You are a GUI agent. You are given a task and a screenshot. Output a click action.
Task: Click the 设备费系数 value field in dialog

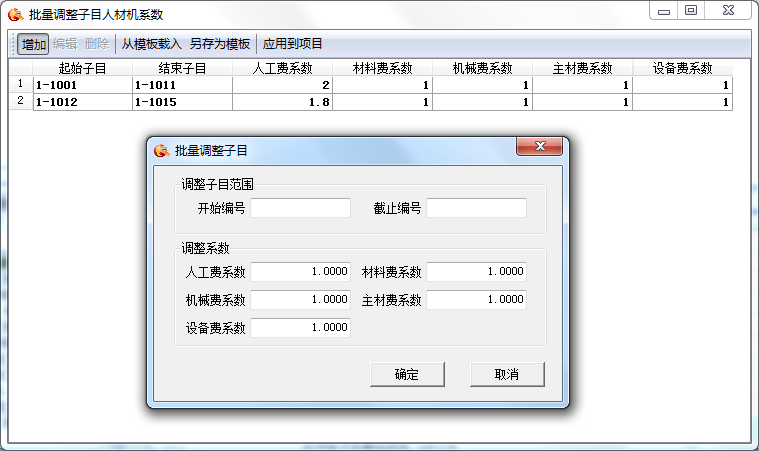(301, 328)
